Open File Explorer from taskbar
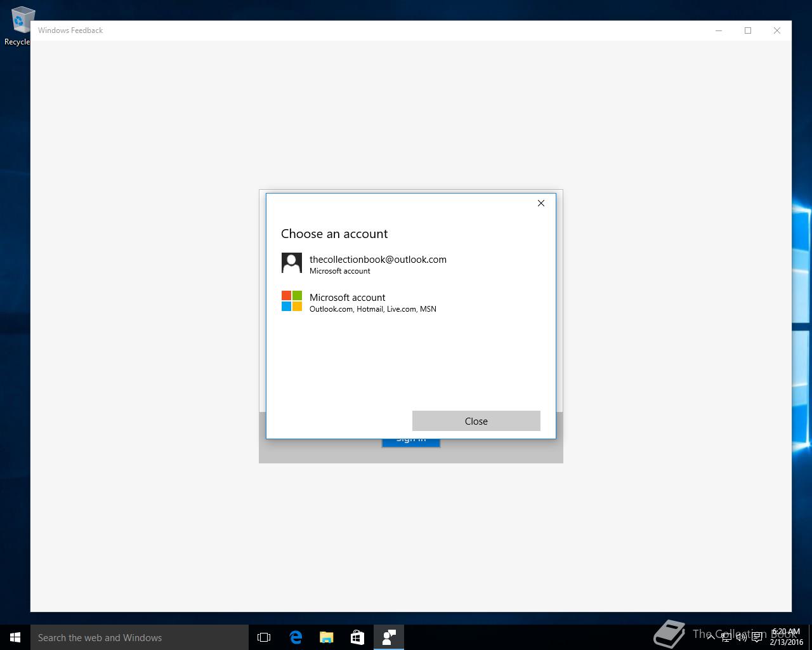 [327, 637]
